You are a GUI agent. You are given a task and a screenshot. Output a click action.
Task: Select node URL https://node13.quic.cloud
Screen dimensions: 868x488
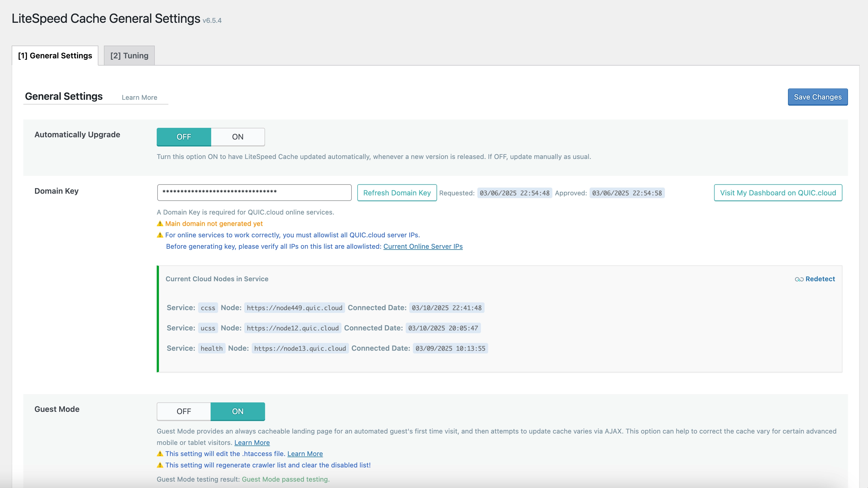tap(300, 348)
